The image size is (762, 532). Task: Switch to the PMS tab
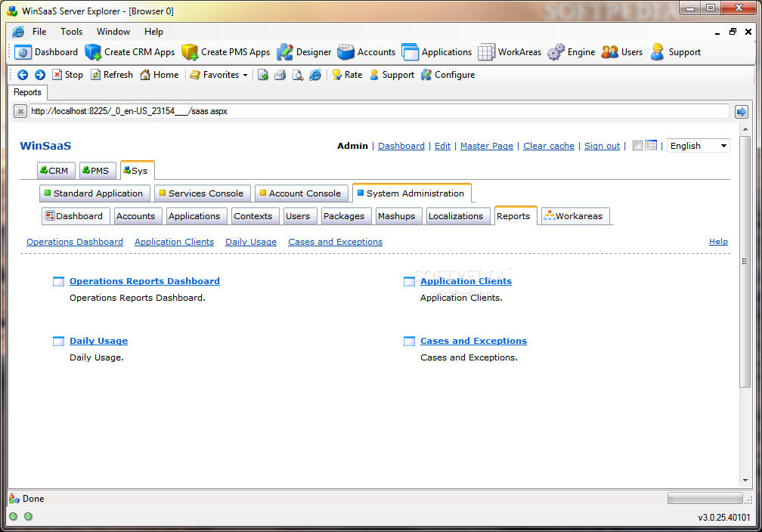[x=98, y=171]
